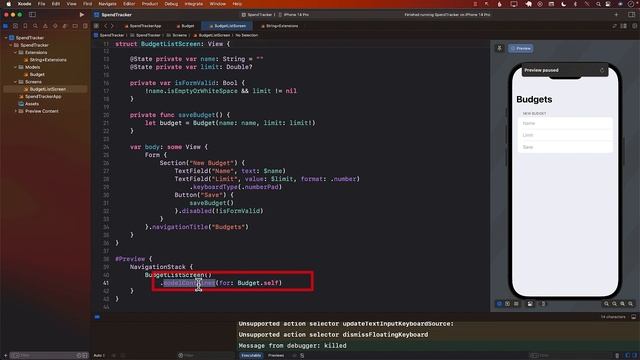Image resolution: width=640 pixels, height=360 pixels.
Task: Show Previews console output
Action: coord(276,356)
